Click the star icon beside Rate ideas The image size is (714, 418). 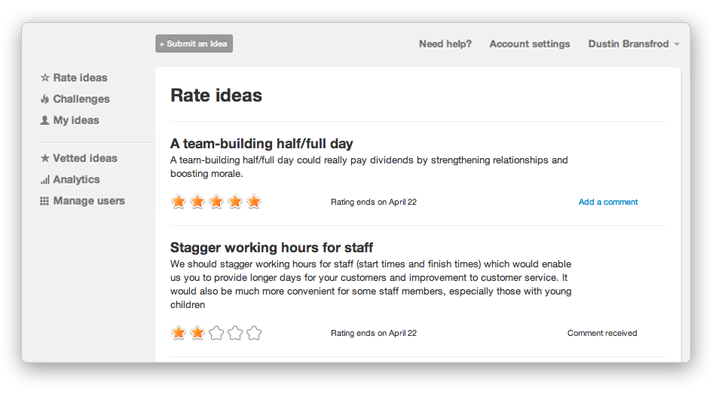pyautogui.click(x=45, y=78)
